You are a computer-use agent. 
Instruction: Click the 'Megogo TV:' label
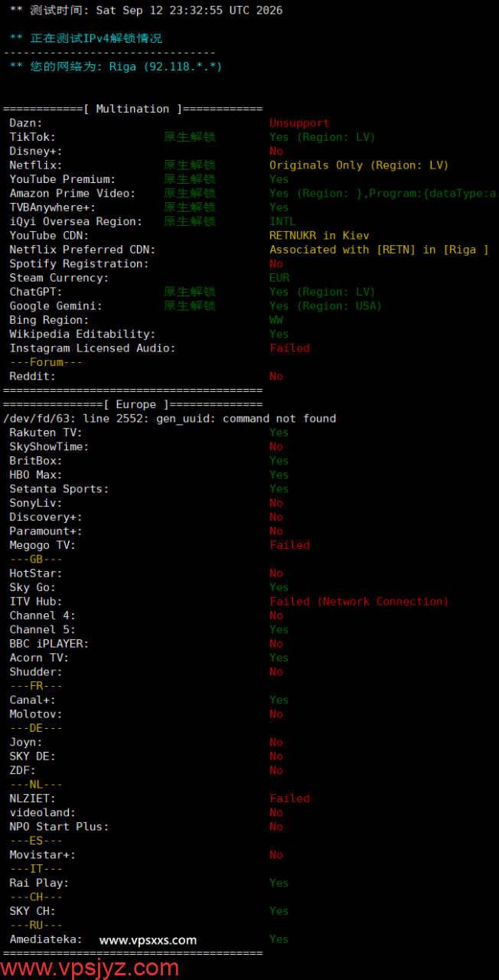(x=43, y=545)
